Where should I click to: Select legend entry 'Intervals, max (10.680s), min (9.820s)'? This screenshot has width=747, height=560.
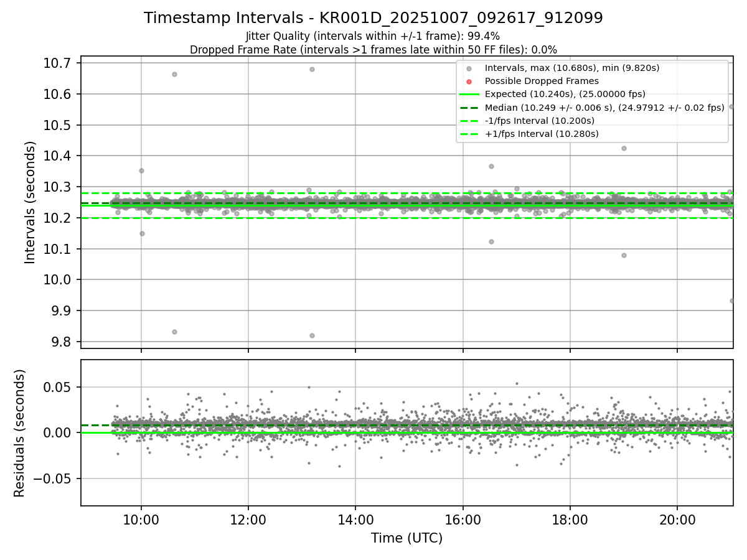pyautogui.click(x=572, y=68)
